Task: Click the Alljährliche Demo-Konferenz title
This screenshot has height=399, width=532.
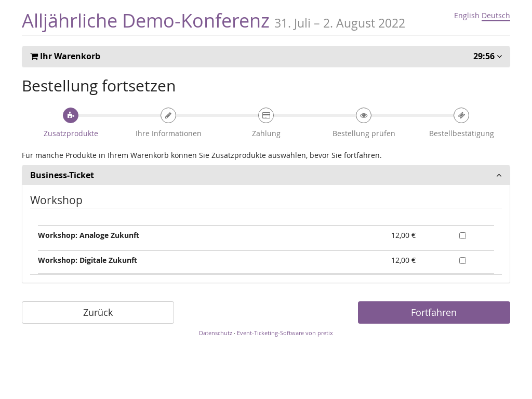Action: pos(145,21)
